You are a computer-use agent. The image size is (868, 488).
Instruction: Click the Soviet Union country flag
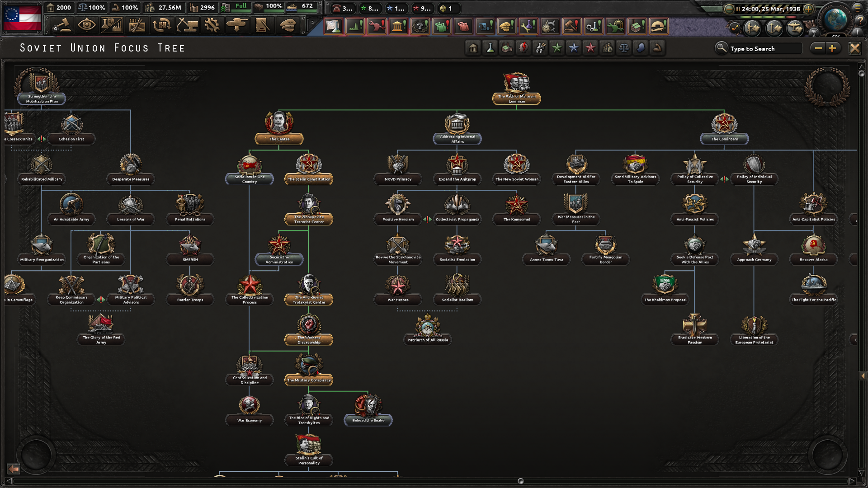click(x=22, y=17)
